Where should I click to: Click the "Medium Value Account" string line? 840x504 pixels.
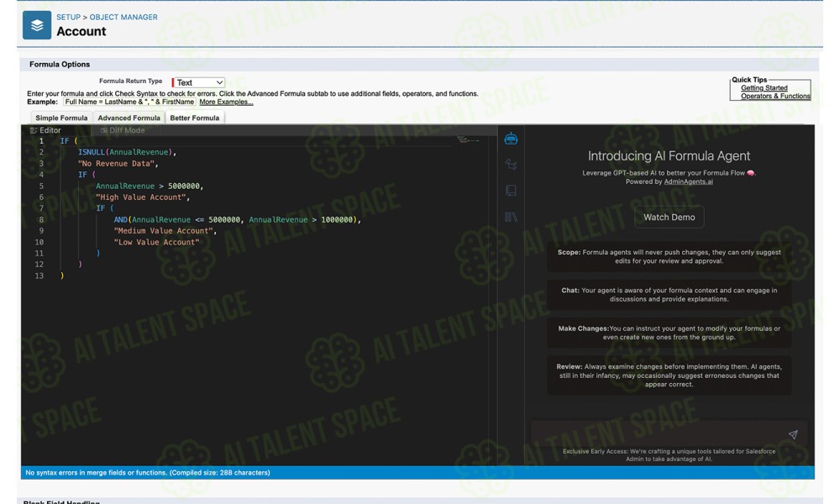pyautogui.click(x=165, y=231)
